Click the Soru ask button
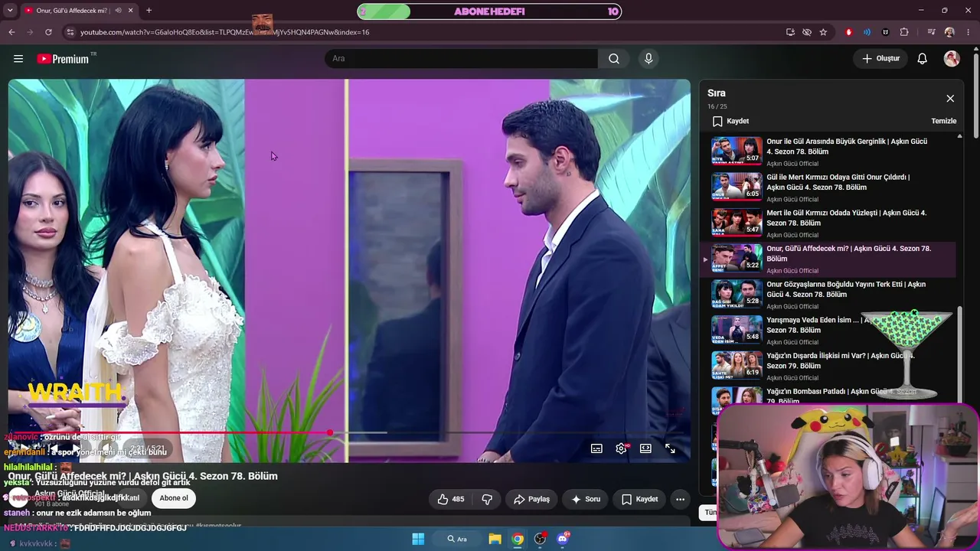Screen dimensions: 980x551 click(x=585, y=499)
